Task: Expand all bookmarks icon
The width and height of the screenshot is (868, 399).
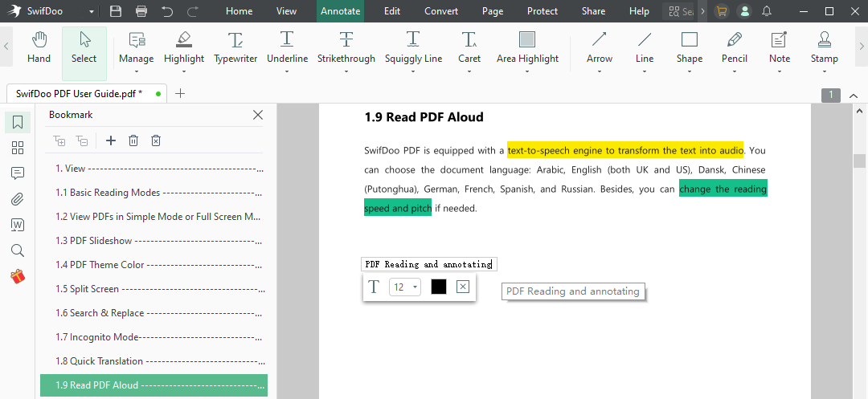Action: 59,141
